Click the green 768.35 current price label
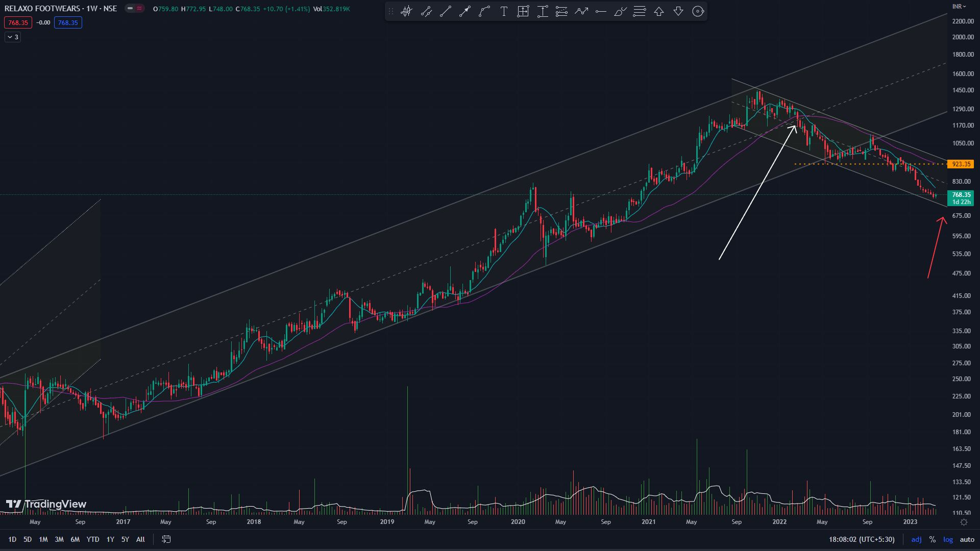980x551 pixels. (960, 198)
